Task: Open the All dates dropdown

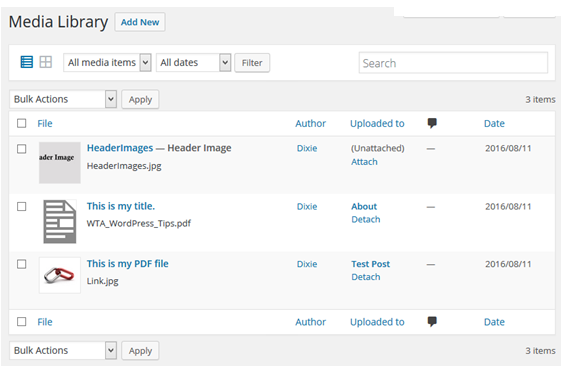Action: [x=193, y=63]
